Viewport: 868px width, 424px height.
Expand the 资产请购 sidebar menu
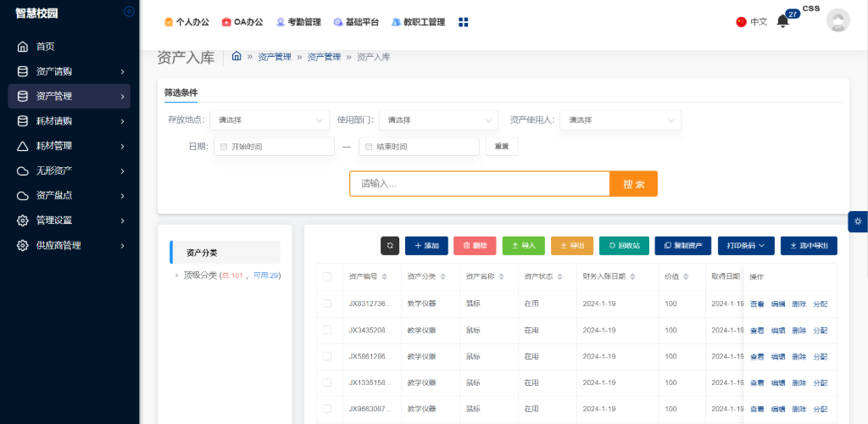click(70, 71)
